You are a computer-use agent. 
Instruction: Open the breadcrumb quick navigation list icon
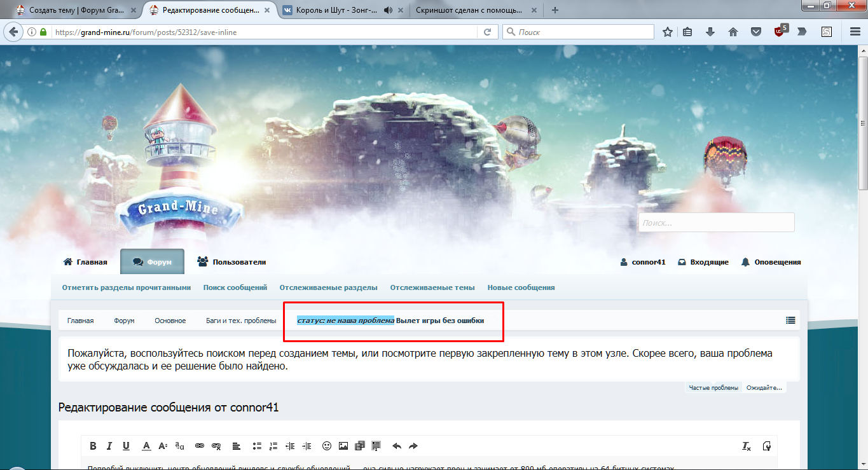pyautogui.click(x=790, y=321)
